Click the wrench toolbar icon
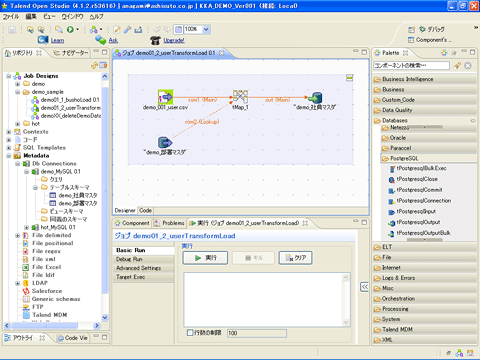The image size is (480, 360). [127, 30]
